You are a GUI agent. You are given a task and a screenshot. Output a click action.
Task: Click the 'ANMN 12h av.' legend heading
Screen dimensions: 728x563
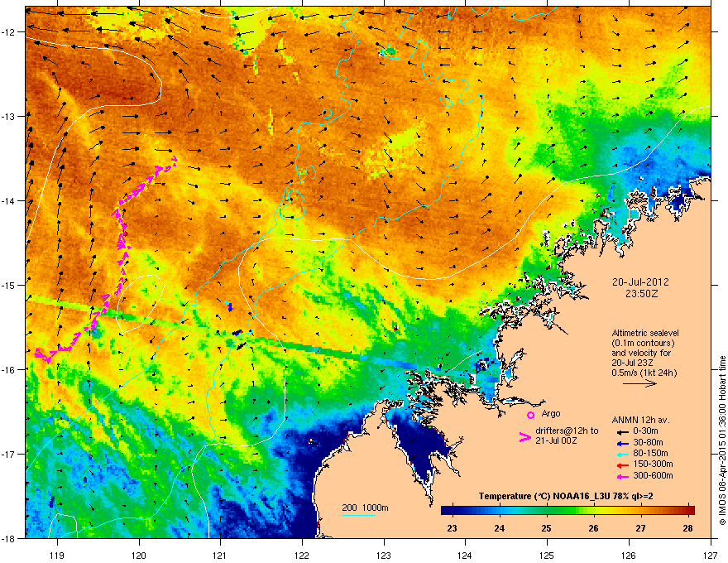(640, 421)
